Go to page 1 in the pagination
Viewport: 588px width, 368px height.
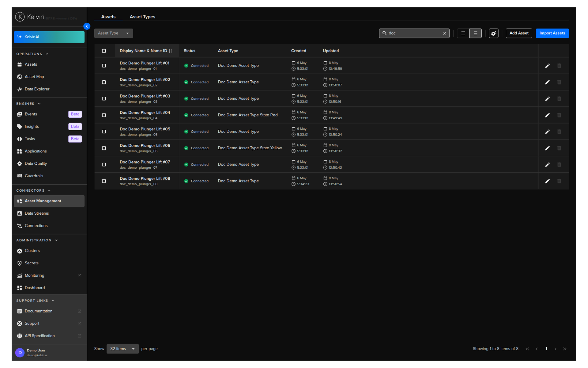point(546,349)
